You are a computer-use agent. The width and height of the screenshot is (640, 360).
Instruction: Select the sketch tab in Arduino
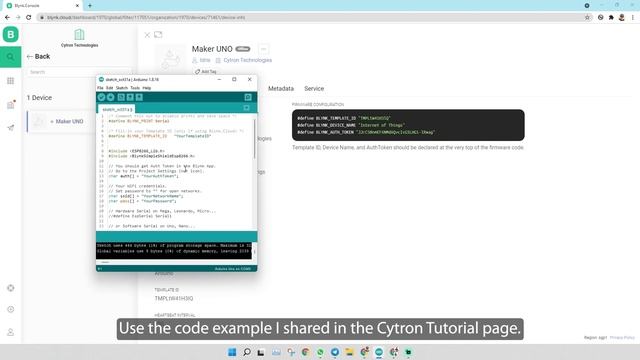point(116,109)
